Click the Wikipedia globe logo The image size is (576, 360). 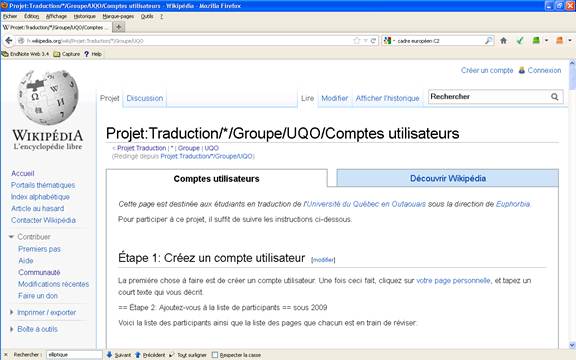[x=48, y=97]
